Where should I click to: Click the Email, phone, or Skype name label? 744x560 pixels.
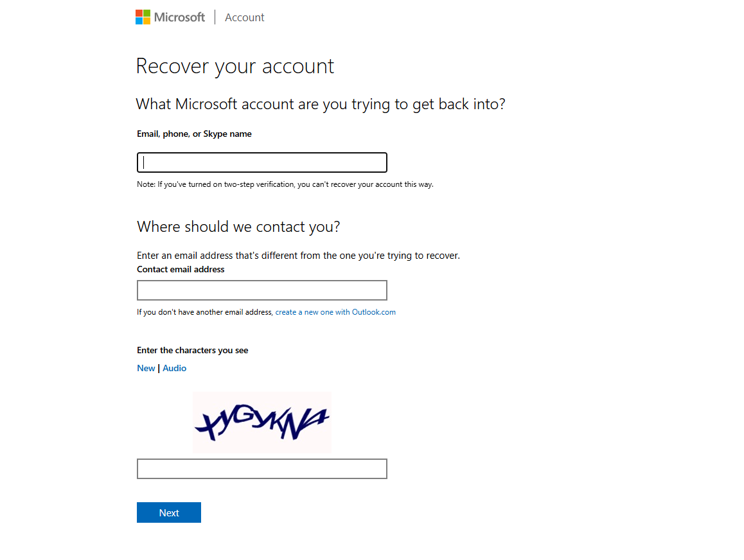194,134
